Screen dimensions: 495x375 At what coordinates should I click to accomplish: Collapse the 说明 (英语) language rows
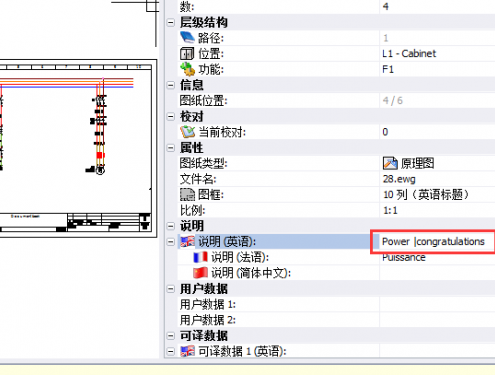pyautogui.click(x=171, y=242)
